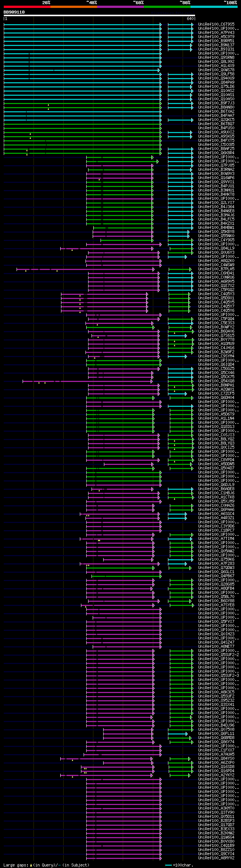Select subject label UniRef100_C5PGQ2
This screenshot has width=241, height=868.
click(216, 290)
